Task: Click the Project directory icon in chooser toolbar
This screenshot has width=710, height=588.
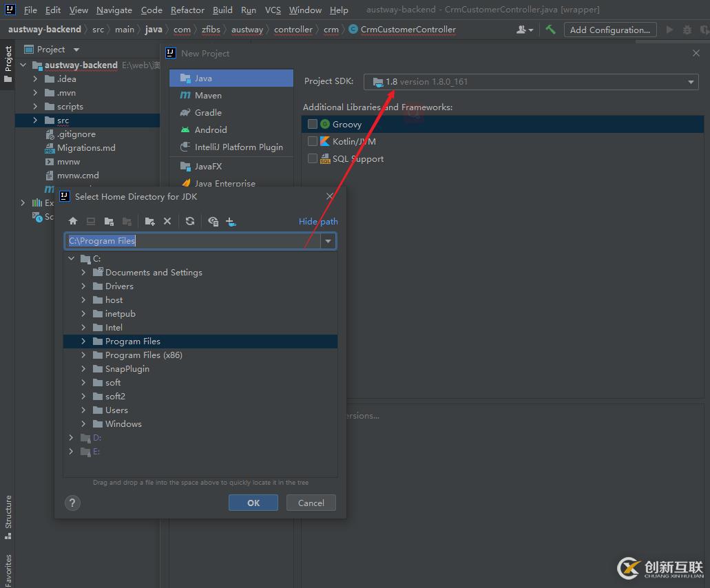Action: pos(109,222)
